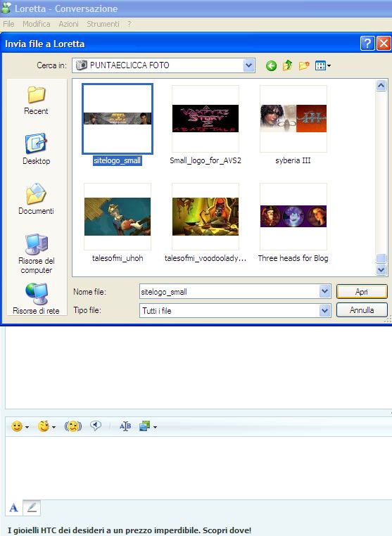Open the Azioni menu

click(x=68, y=24)
